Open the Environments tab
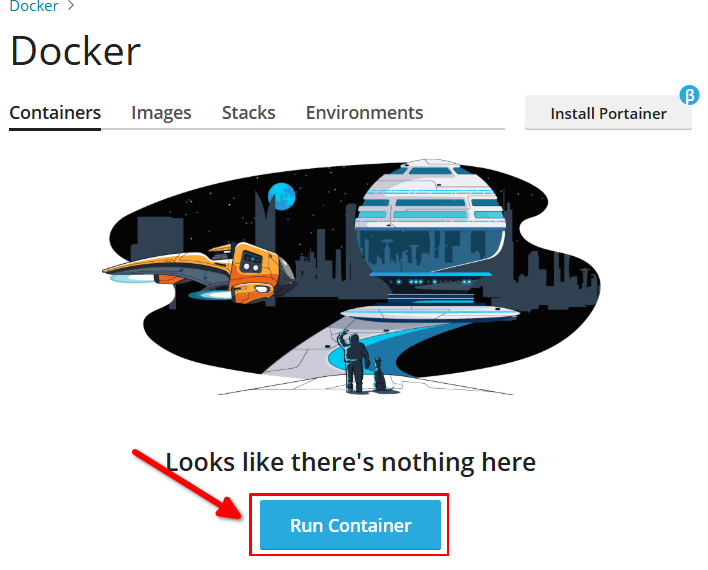Image resolution: width=708 pixels, height=570 pixels. (x=364, y=112)
